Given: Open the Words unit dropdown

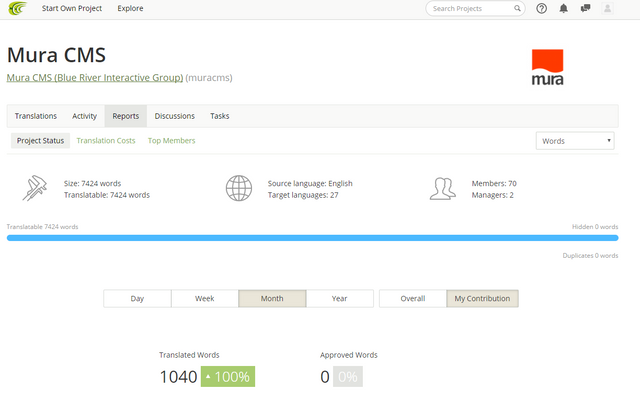Looking at the screenshot, I should [x=575, y=141].
